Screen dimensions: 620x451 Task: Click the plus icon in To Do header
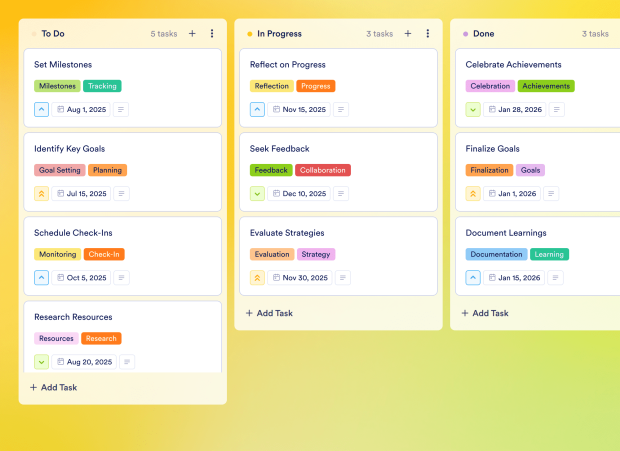point(192,33)
